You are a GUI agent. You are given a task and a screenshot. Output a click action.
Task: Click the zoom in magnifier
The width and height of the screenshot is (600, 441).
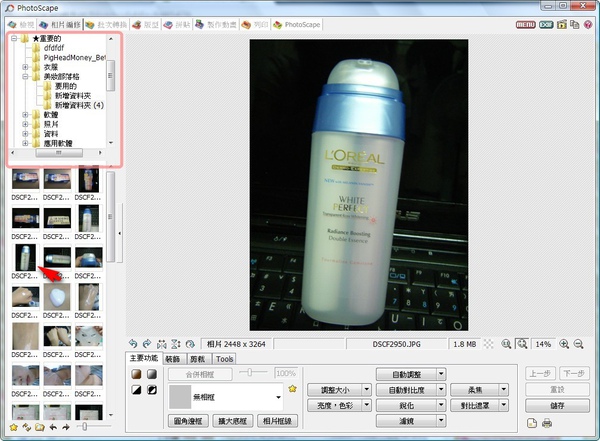click(564, 344)
